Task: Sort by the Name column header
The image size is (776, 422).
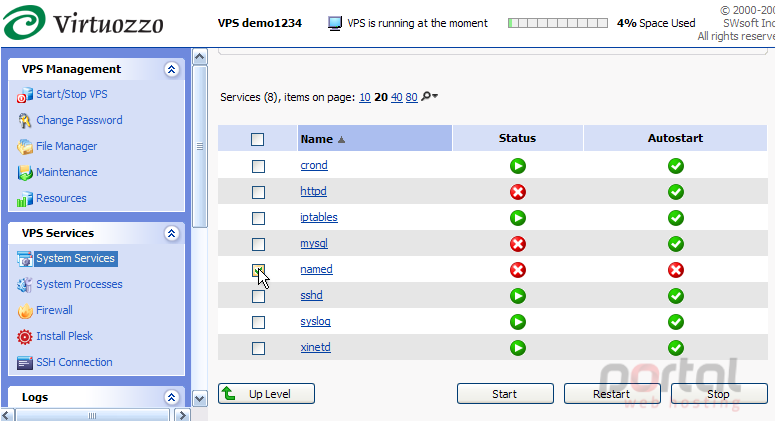Action: click(x=375, y=139)
